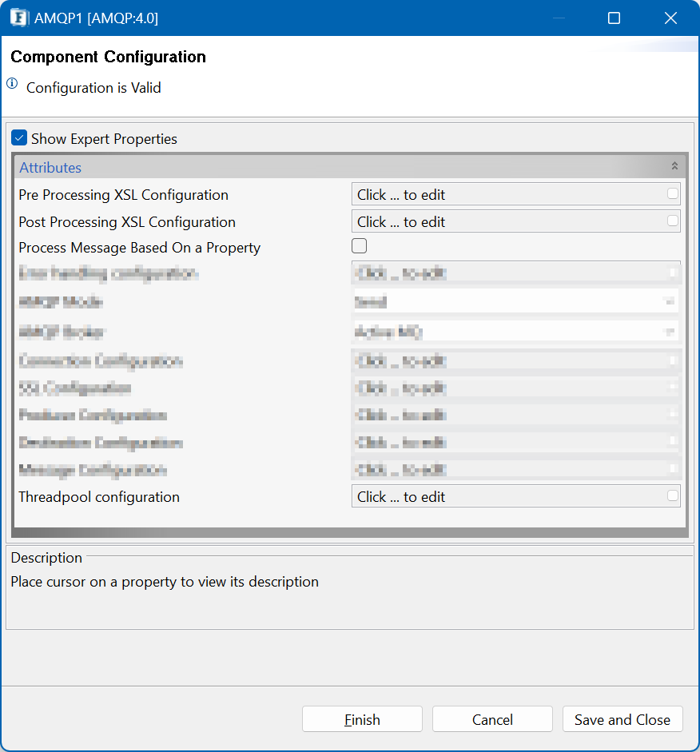
Task: Click the Cancel button
Action: click(492, 719)
